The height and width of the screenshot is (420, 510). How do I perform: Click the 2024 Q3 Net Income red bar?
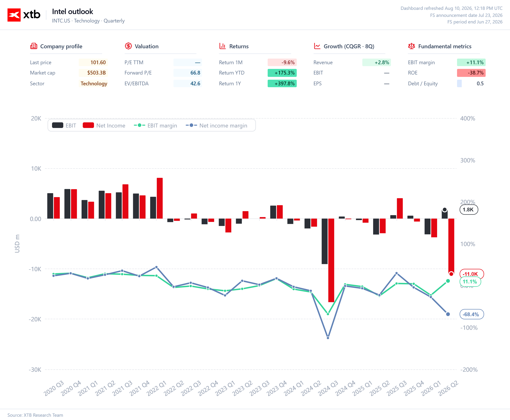click(x=331, y=260)
